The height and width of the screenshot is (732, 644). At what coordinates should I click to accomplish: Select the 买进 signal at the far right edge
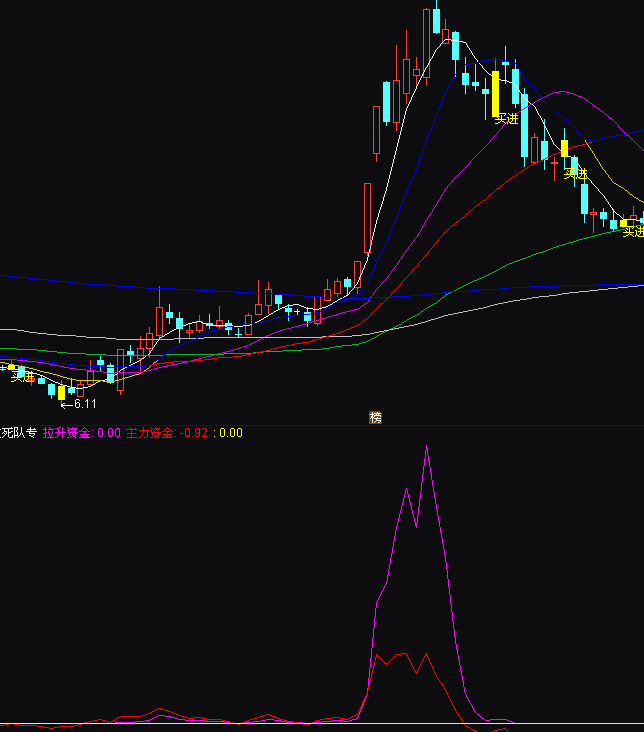[632, 232]
